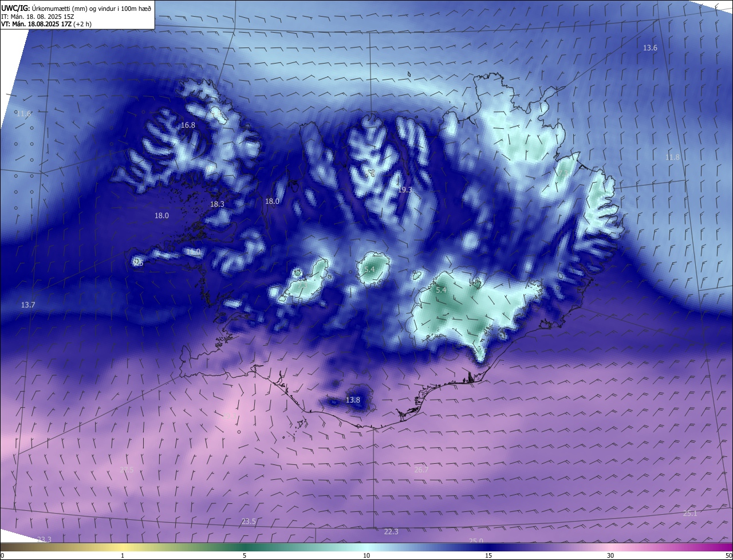Click the 22.3 value near the bottom edge
Screen dimensions: 733x560
pos(391,532)
